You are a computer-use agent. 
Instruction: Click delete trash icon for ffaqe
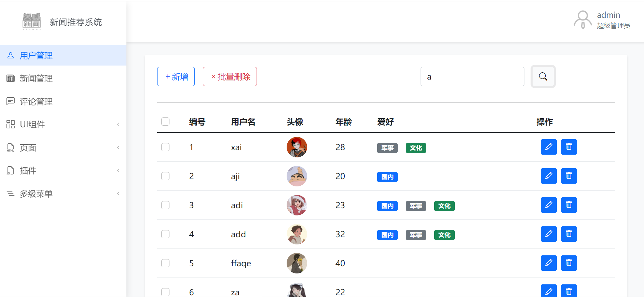568,263
